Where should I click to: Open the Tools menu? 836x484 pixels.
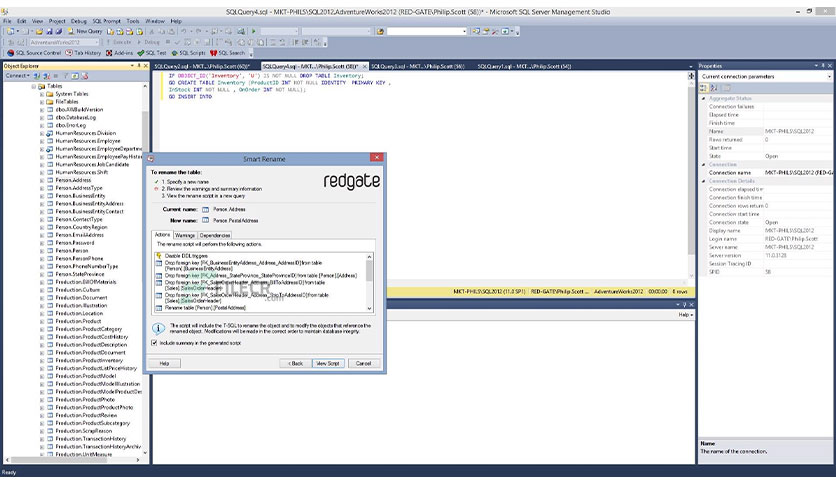pos(133,21)
